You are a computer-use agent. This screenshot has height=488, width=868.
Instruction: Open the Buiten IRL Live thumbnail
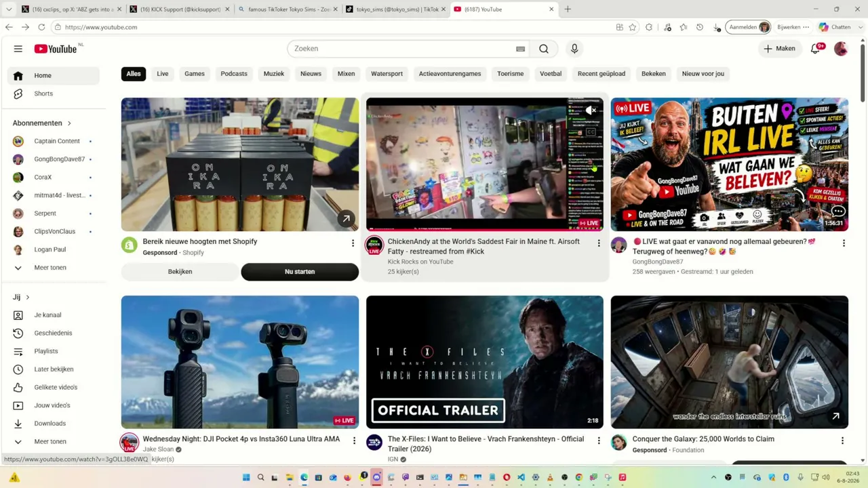(x=729, y=164)
